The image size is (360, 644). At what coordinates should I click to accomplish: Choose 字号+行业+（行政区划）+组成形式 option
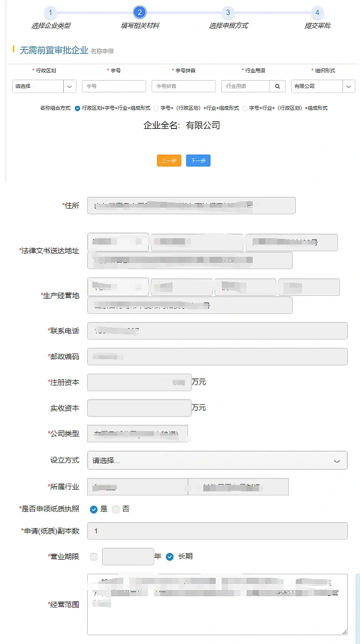tap(245, 108)
